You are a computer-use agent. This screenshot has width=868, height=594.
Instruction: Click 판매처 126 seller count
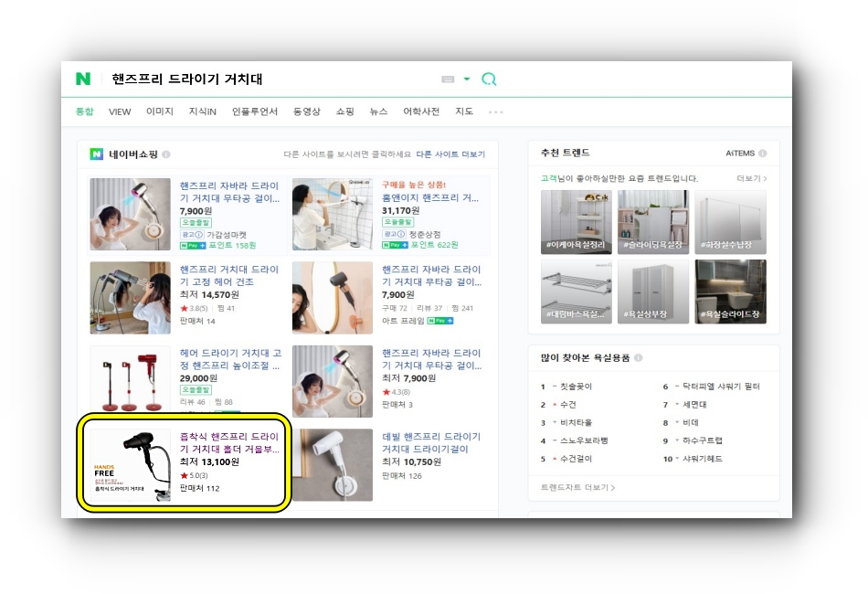pyautogui.click(x=402, y=475)
